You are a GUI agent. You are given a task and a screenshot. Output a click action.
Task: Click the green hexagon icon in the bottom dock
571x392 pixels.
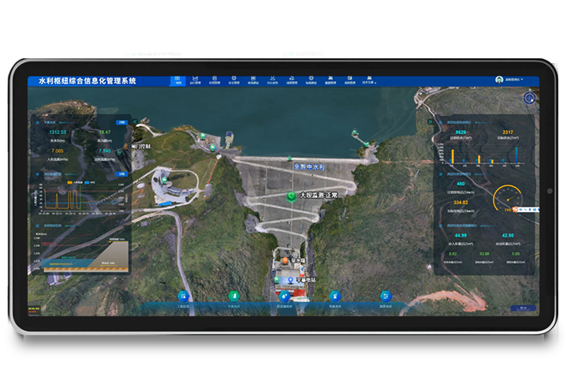(233, 296)
